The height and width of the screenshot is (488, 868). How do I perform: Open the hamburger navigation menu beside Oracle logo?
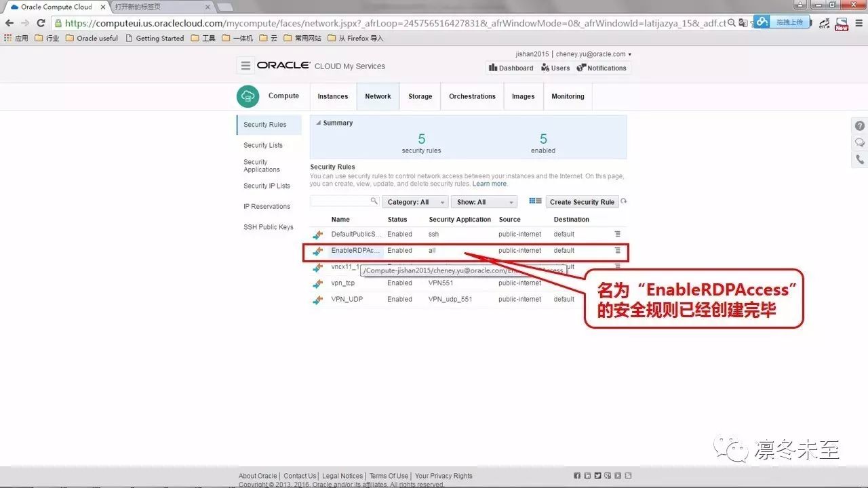pyautogui.click(x=245, y=66)
